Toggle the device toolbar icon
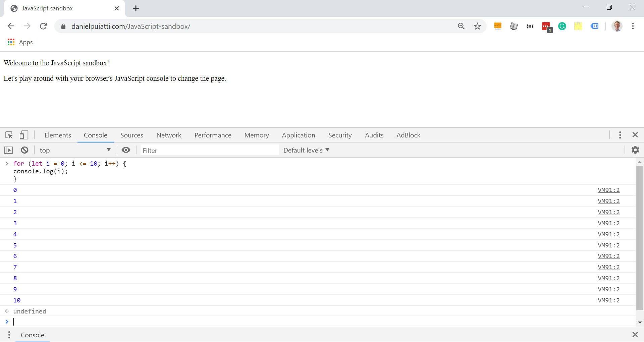644x342 pixels. (23, 135)
